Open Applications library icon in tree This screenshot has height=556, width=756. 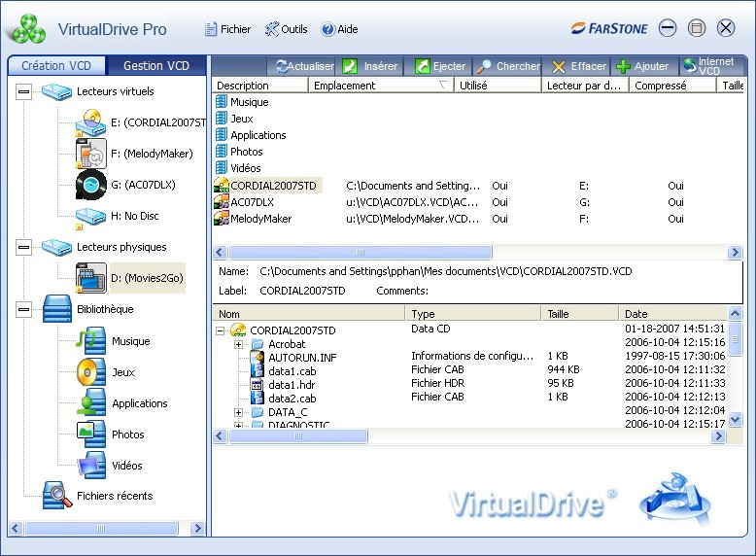point(91,402)
